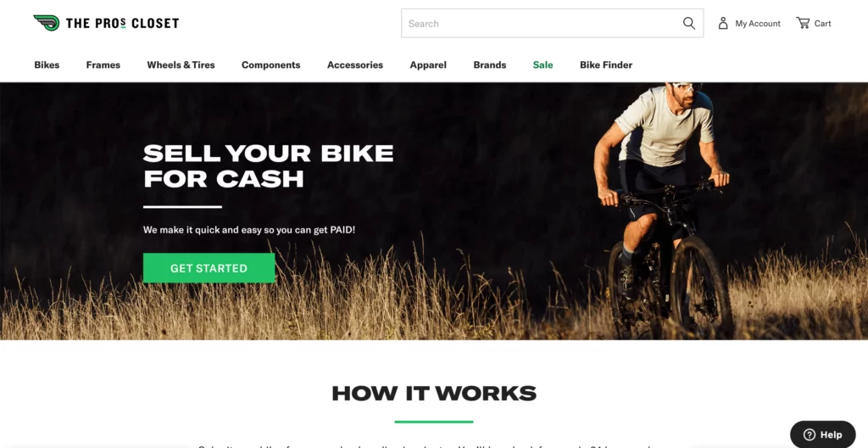The image size is (868, 448).
Task: Click the Cart text link
Action: (x=822, y=23)
